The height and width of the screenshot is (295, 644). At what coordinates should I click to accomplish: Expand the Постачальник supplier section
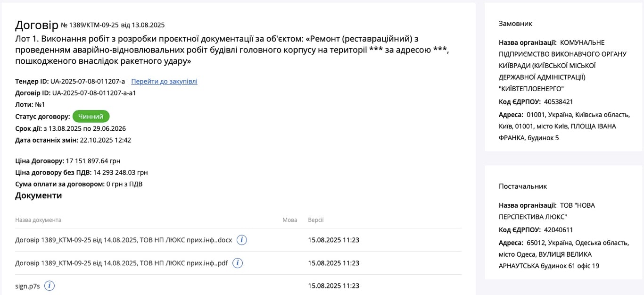coord(522,186)
